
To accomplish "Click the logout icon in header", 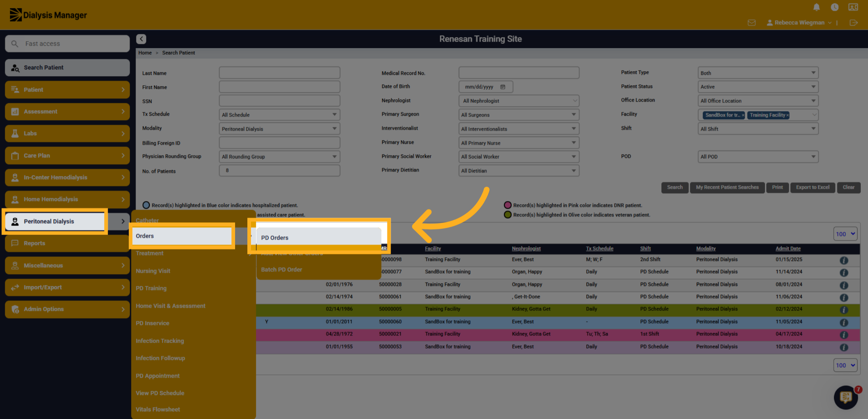I will tap(854, 23).
